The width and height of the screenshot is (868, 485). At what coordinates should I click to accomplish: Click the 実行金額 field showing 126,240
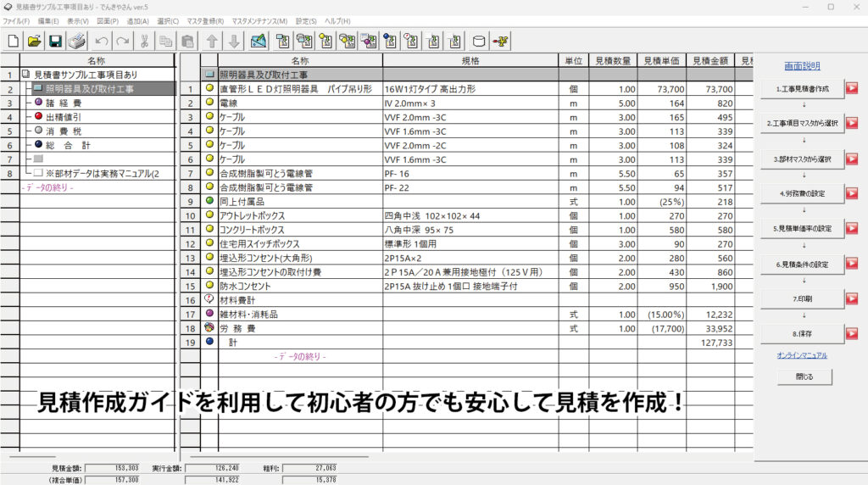point(213,468)
